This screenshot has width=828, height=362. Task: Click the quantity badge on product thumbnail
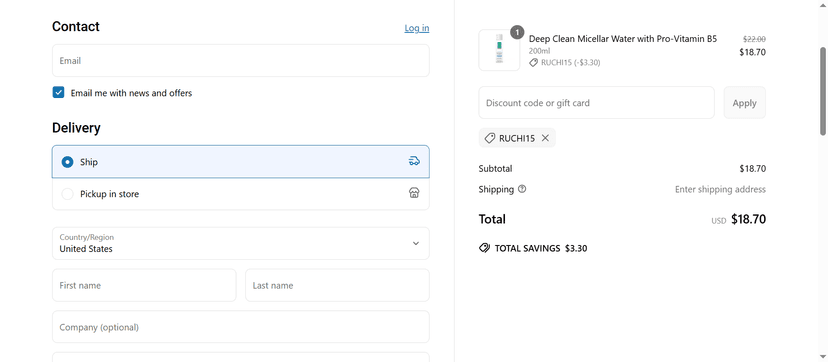tap(517, 32)
